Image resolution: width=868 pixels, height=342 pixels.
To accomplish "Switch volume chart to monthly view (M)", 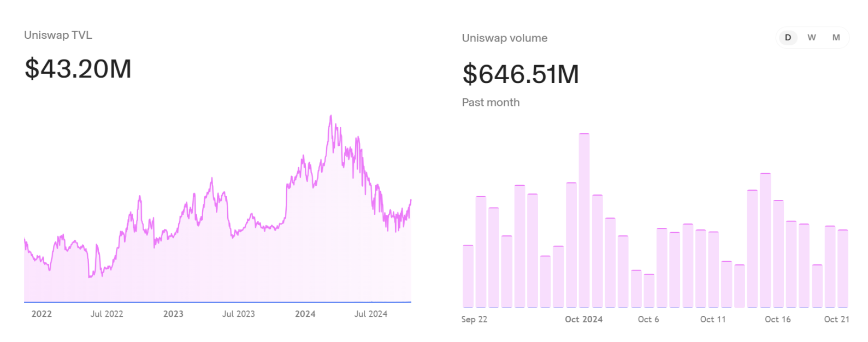I will (836, 38).
